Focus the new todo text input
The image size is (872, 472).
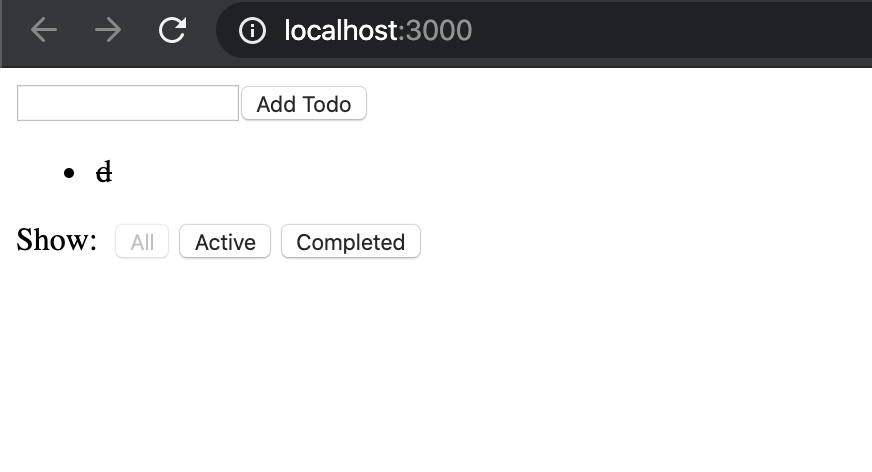click(128, 103)
